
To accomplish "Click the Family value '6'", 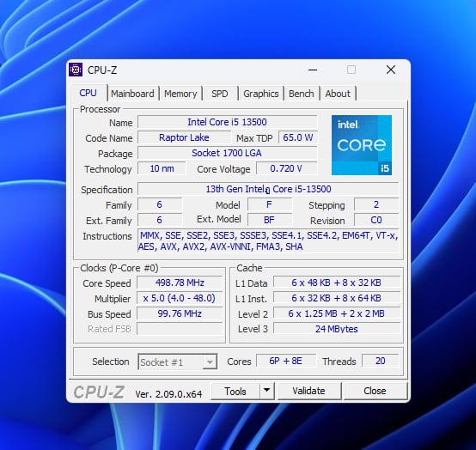I will 160,204.
